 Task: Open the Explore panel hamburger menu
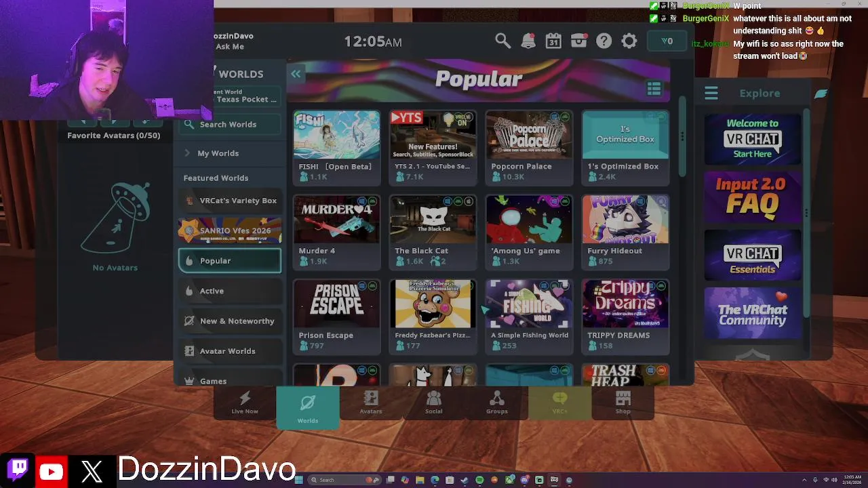pyautogui.click(x=711, y=94)
